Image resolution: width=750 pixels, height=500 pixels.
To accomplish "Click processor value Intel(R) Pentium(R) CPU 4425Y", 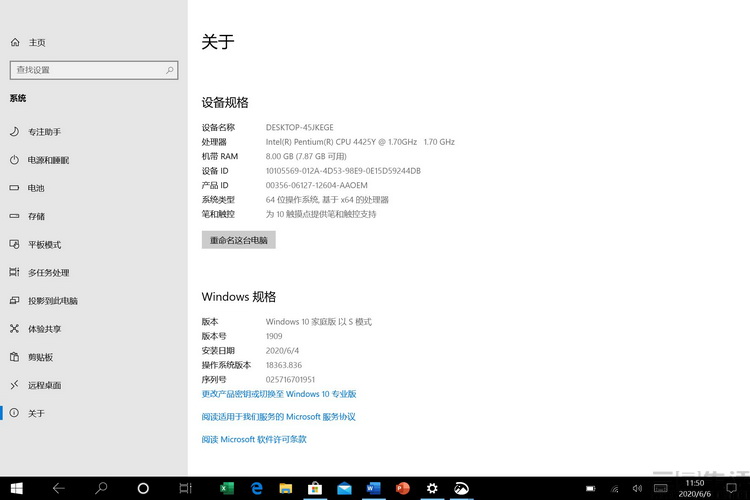I will pos(360,142).
